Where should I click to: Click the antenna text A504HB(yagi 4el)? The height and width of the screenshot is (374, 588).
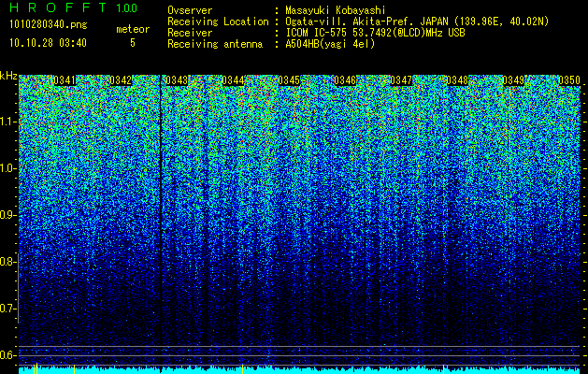pyautogui.click(x=330, y=44)
